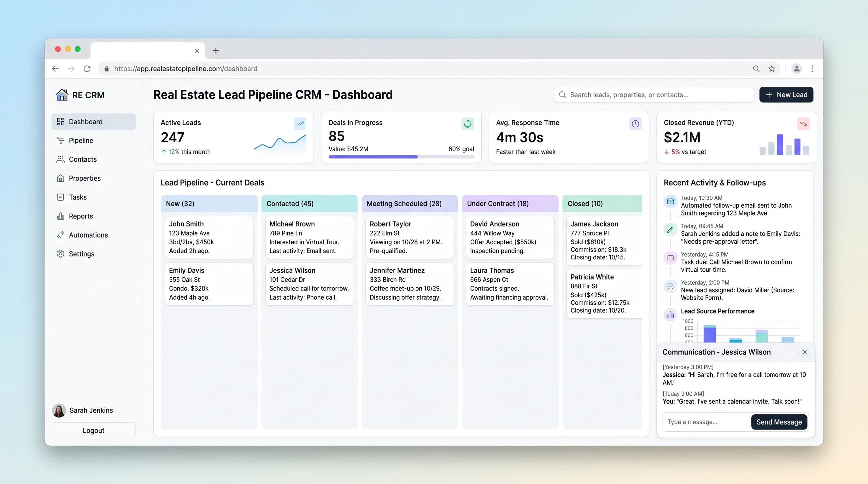Open the Robert Taylor deal card
Viewport: 868px width, 484px height.
[410, 237]
